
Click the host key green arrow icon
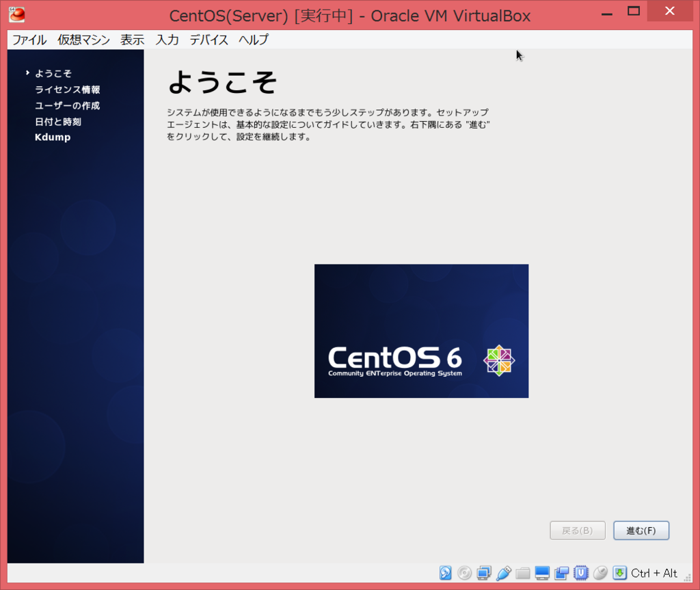[x=619, y=573]
